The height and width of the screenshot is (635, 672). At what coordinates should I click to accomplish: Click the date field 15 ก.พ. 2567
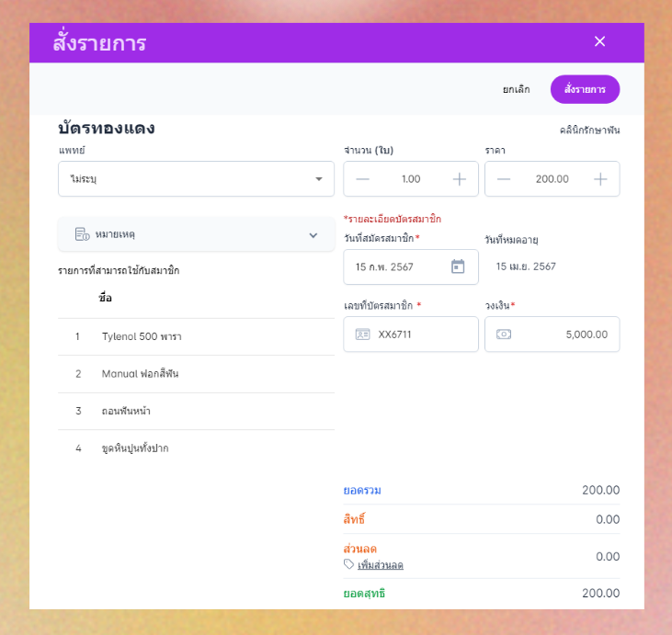click(x=411, y=266)
